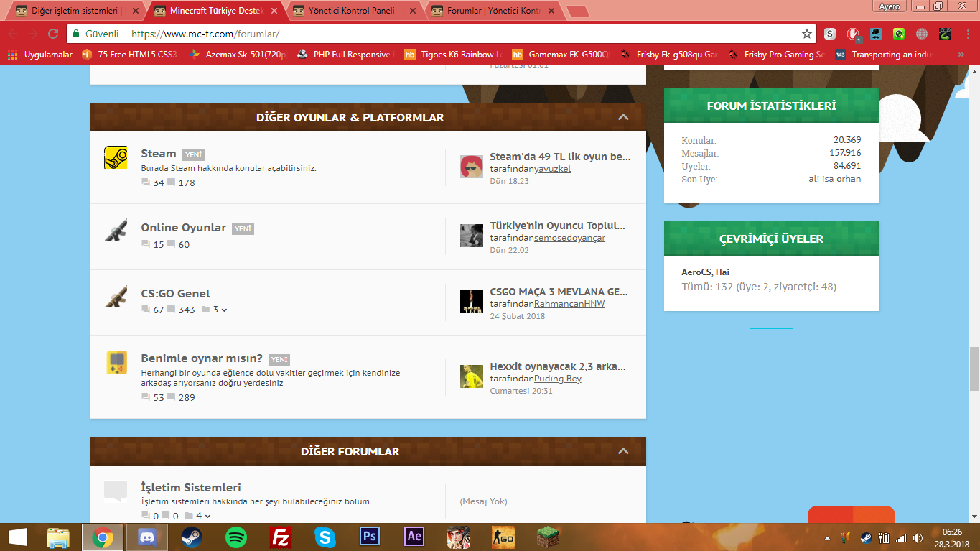Click the gray globe extension icon
The width and height of the screenshot is (980, 551).
tap(922, 34)
